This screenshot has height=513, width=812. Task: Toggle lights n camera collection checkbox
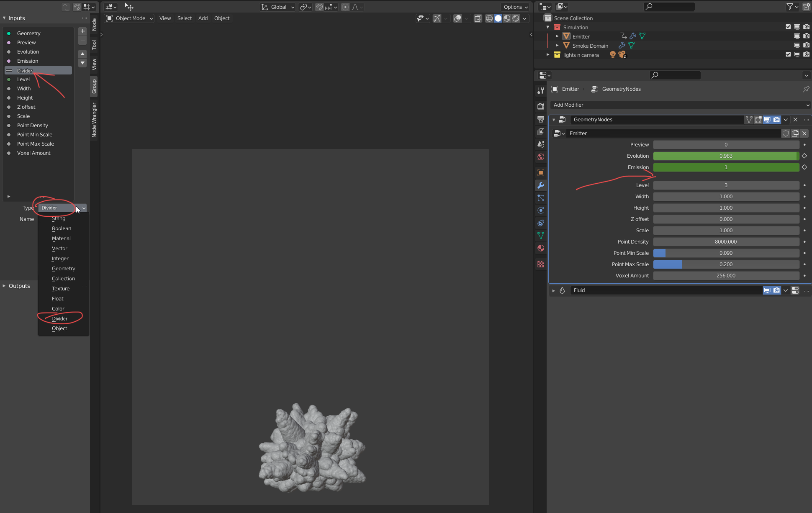click(788, 54)
